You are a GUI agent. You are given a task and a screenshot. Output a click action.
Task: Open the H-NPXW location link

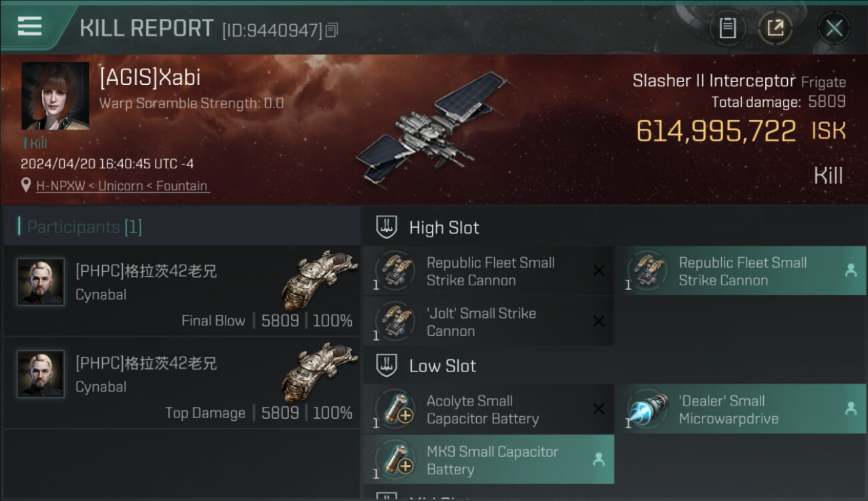point(123,186)
